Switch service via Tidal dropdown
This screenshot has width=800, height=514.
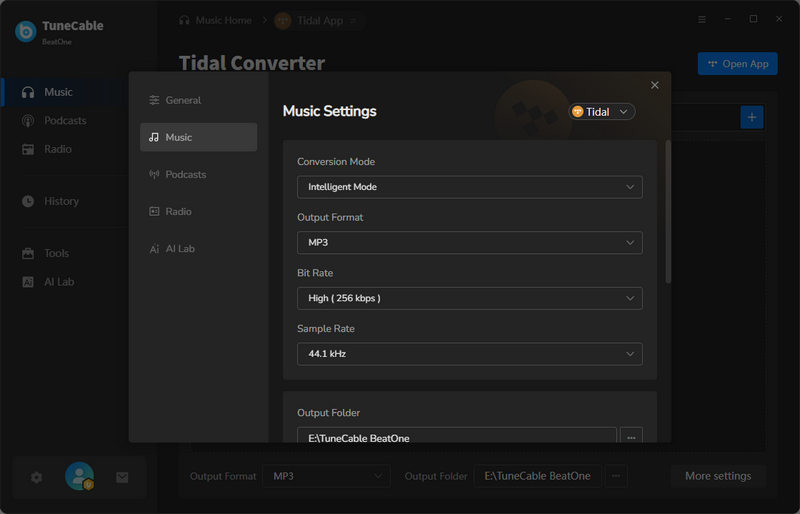pyautogui.click(x=602, y=112)
